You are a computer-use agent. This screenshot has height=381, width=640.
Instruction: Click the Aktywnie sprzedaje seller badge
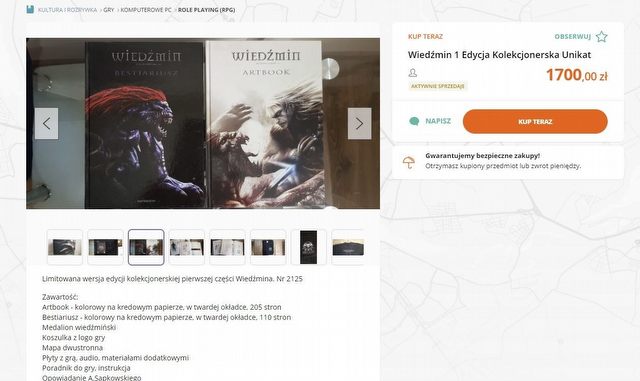coord(438,86)
